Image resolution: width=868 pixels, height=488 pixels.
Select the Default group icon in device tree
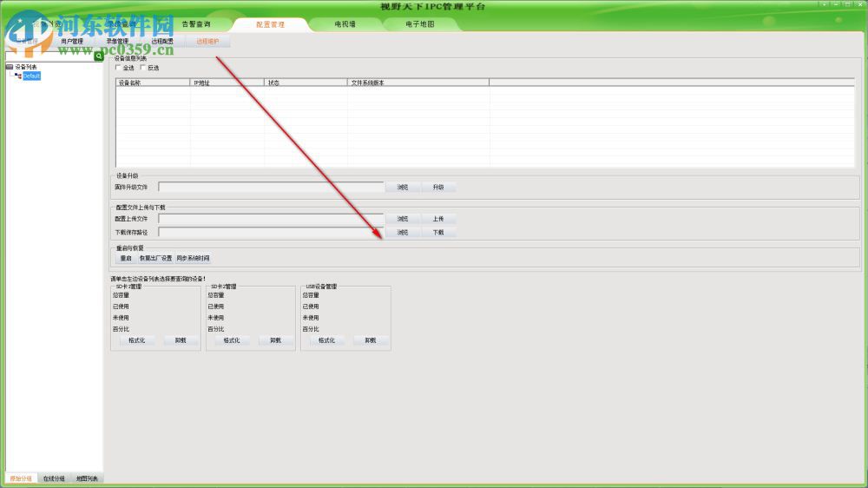(18, 76)
